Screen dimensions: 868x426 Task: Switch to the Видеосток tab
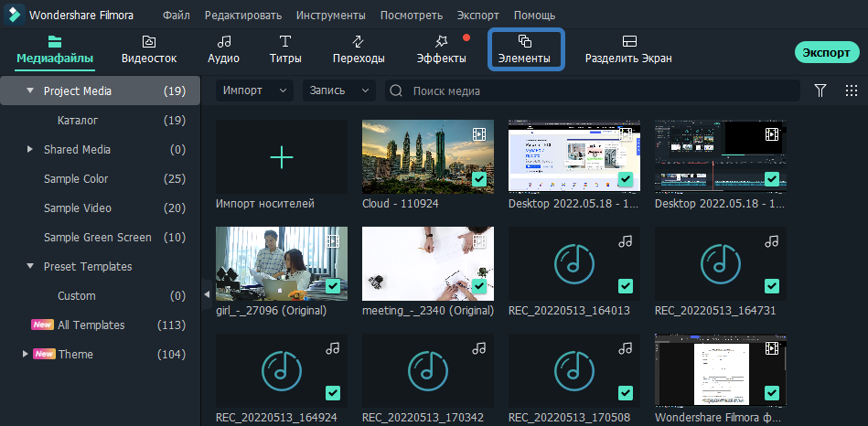149,50
